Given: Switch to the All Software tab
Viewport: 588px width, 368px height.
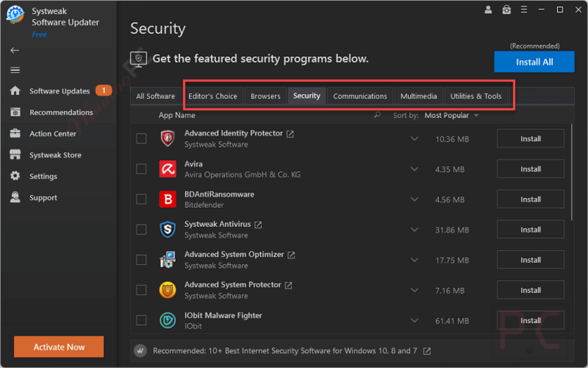Looking at the screenshot, I should (155, 96).
